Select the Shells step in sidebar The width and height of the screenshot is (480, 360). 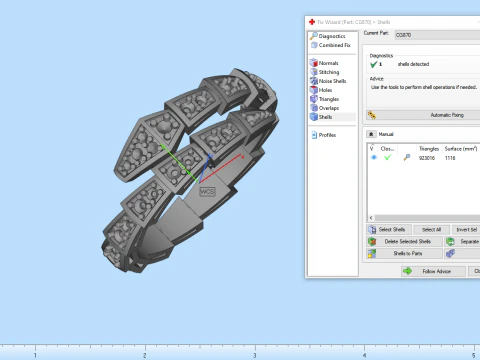332,117
